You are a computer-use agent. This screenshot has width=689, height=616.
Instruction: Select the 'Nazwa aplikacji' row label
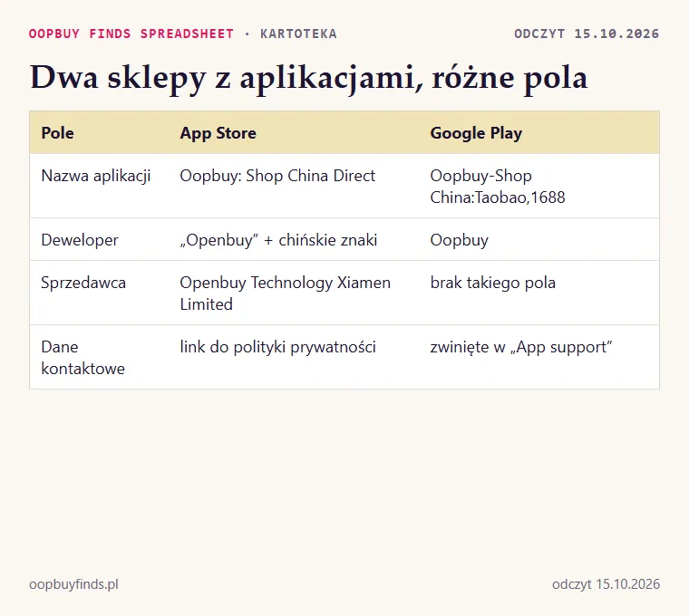coord(96,176)
